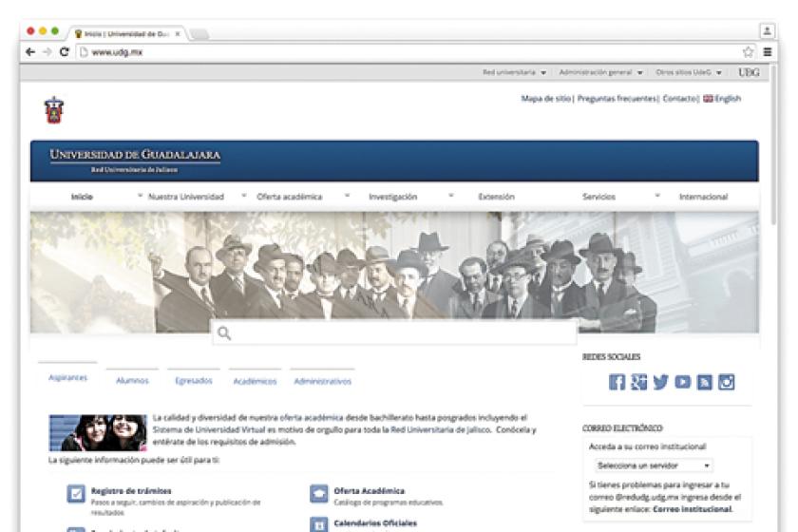Click the Calendarios Oficiales calendar icon
The width and height of the screenshot is (798, 532).
pos(318,524)
